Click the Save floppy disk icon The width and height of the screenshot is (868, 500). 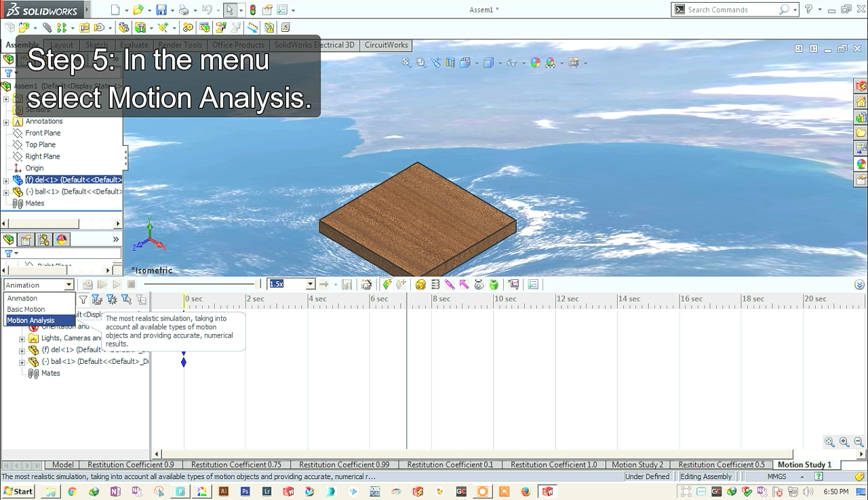(x=161, y=9)
